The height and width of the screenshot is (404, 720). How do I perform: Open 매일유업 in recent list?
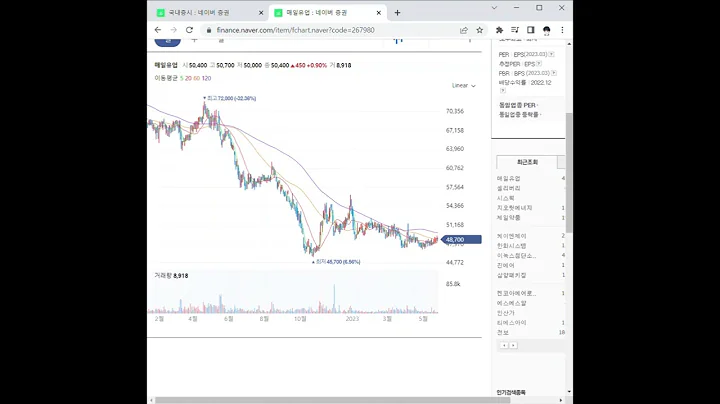(509, 178)
